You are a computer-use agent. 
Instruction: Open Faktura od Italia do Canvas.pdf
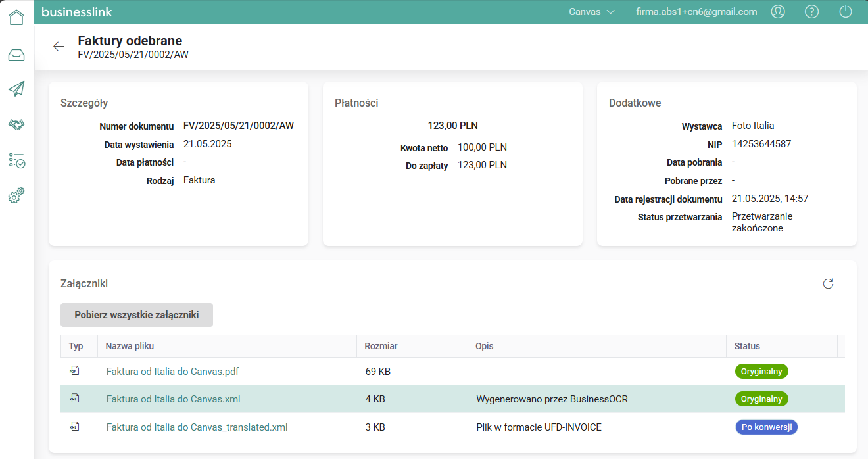pyautogui.click(x=172, y=372)
